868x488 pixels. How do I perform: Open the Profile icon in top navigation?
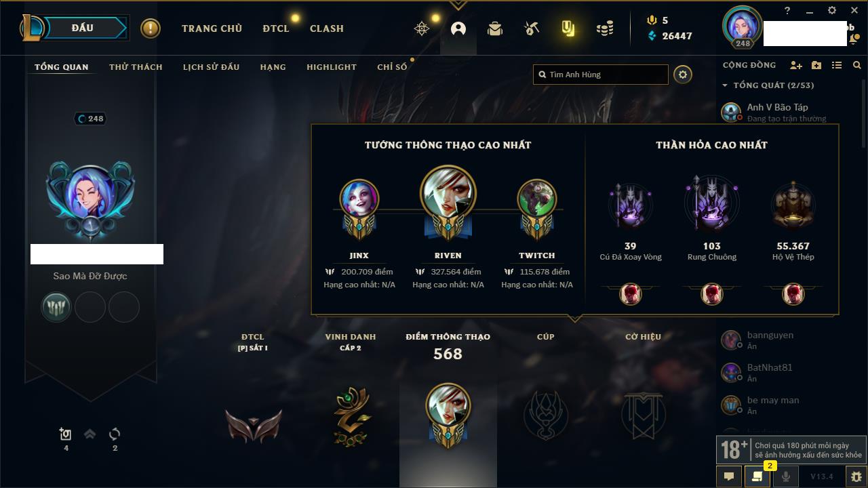[458, 28]
